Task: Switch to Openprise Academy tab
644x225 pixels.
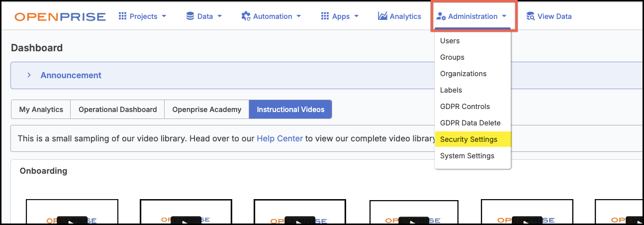Action: pyautogui.click(x=206, y=110)
